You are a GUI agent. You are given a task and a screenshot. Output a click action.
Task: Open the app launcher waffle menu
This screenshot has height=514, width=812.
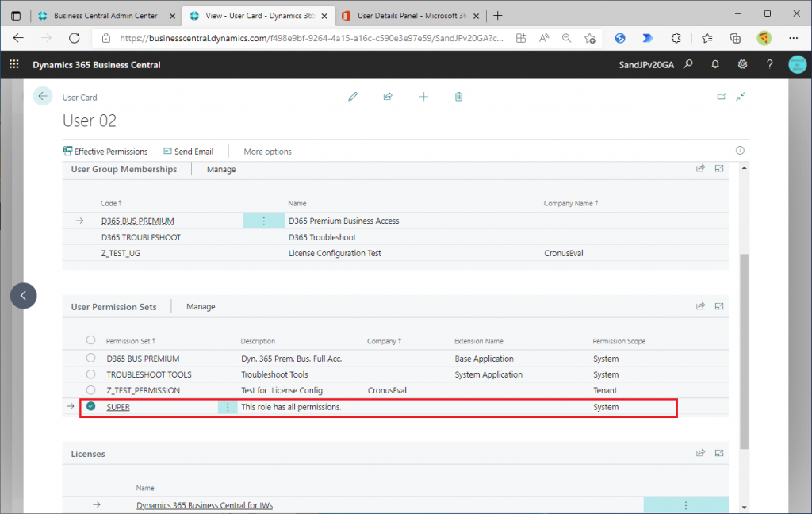pyautogui.click(x=14, y=64)
